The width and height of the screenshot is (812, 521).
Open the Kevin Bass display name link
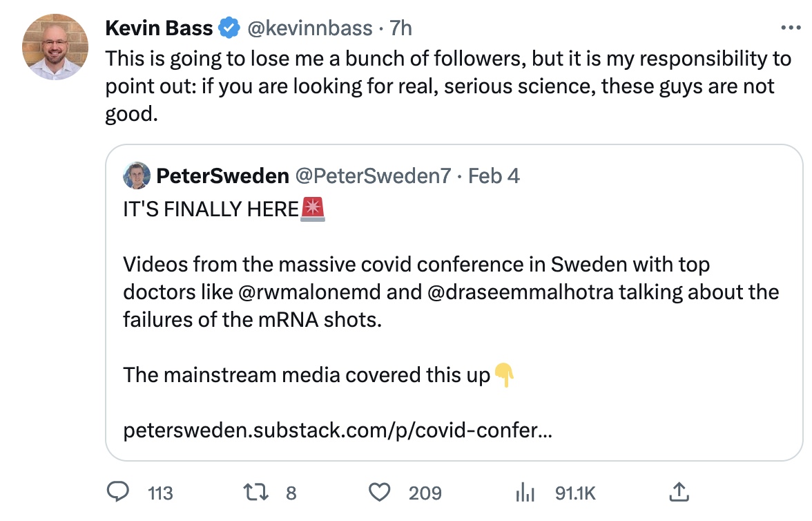coord(159,28)
